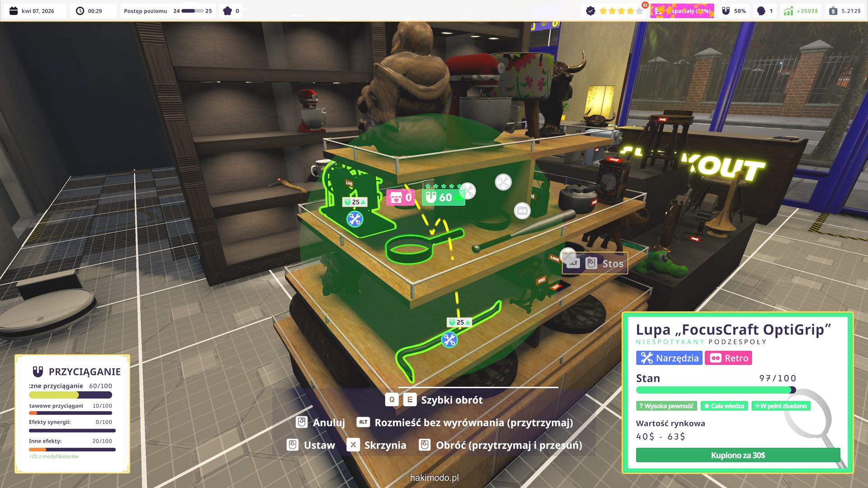
Task: Click the money bag balance icon
Action: 833,11
